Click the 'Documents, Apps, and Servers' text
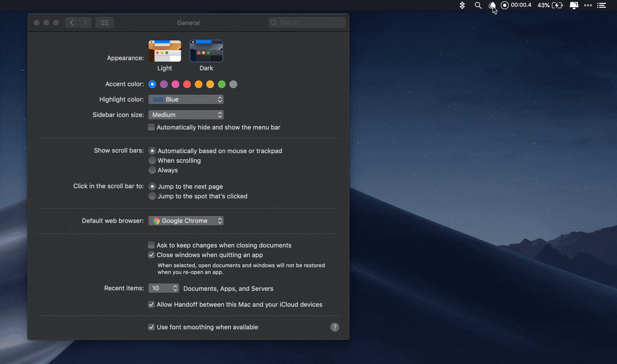The height and width of the screenshot is (364, 617). pos(228,289)
